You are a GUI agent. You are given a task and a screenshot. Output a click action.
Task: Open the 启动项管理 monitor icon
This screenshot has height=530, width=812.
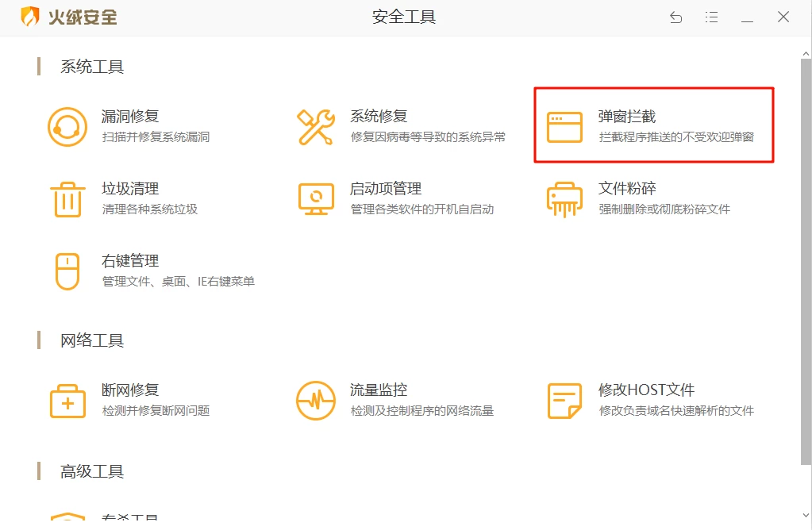tap(316, 199)
